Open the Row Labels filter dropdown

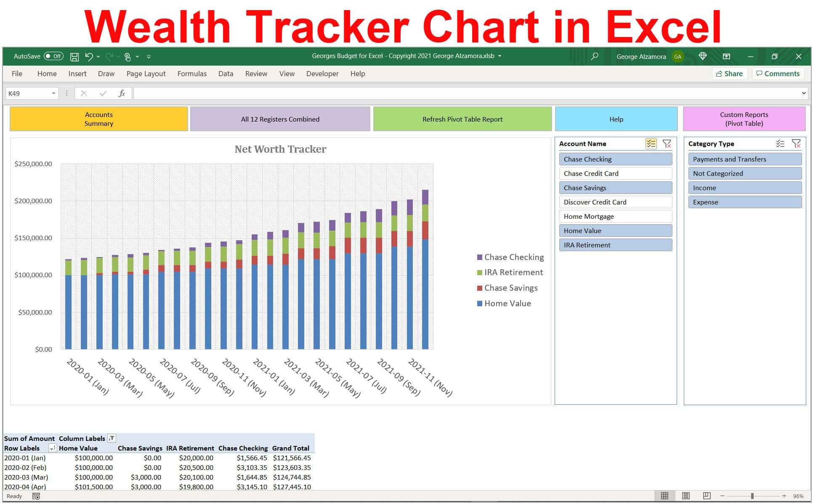(52, 448)
